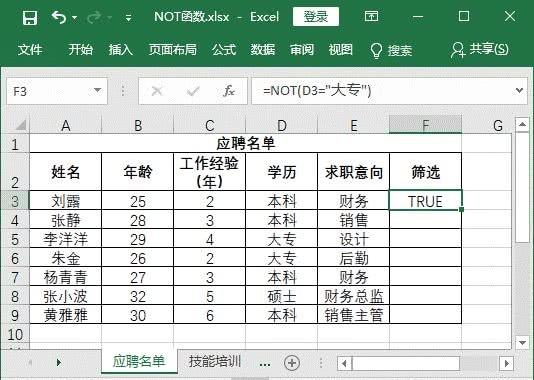The image size is (534, 380).
Task: Click the Name Box showing F3
Action: tap(57, 91)
